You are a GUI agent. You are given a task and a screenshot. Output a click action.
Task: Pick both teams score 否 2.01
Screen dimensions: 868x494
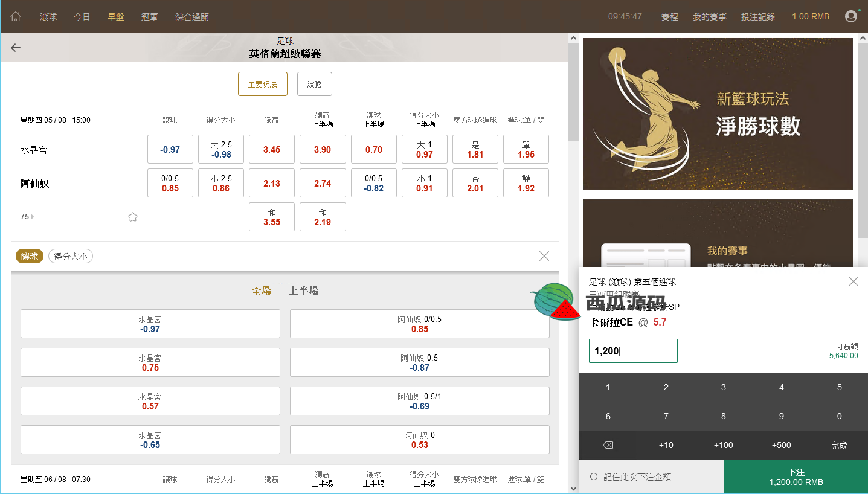pyautogui.click(x=475, y=183)
